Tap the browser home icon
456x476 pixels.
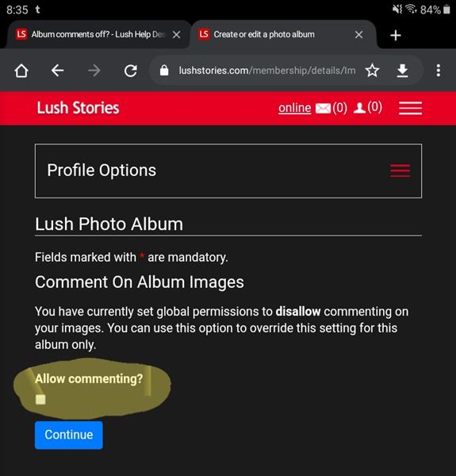coord(21,71)
